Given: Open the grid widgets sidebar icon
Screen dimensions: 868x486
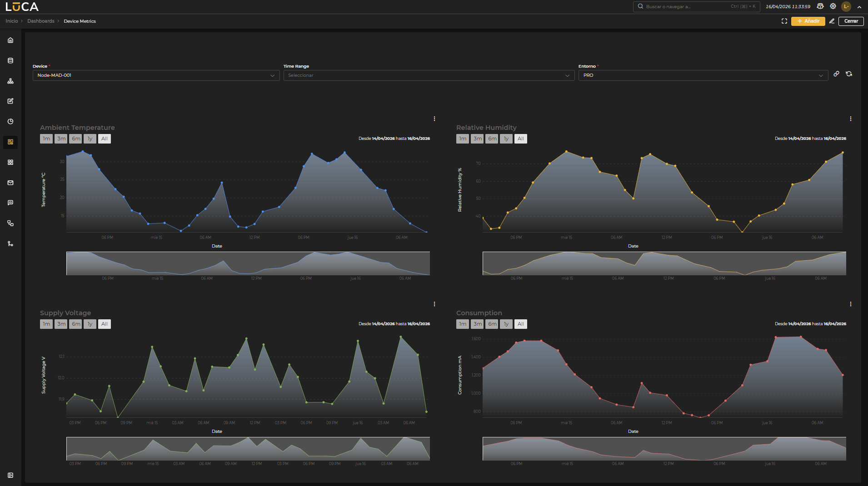Looking at the screenshot, I should pos(10,162).
